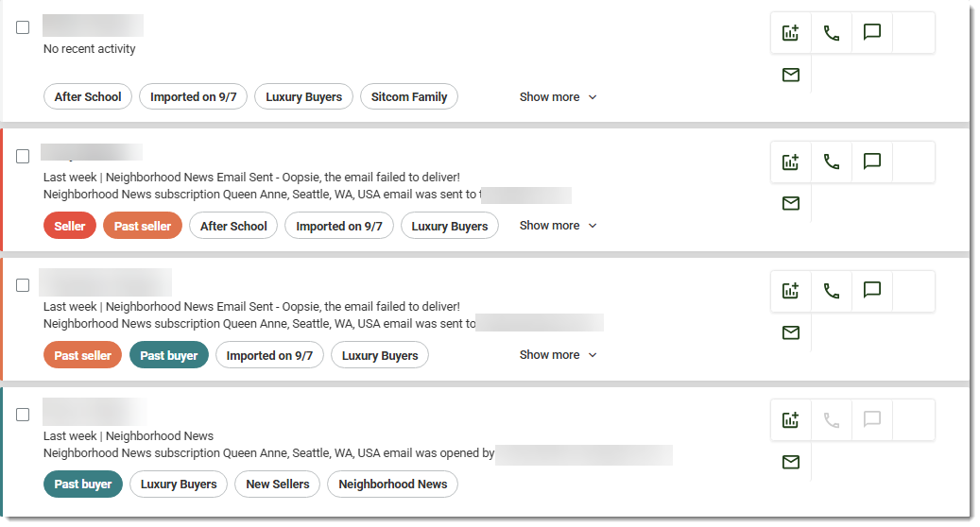Open text message for the Seller-tagged contact
The image size is (980, 527).
[872, 161]
